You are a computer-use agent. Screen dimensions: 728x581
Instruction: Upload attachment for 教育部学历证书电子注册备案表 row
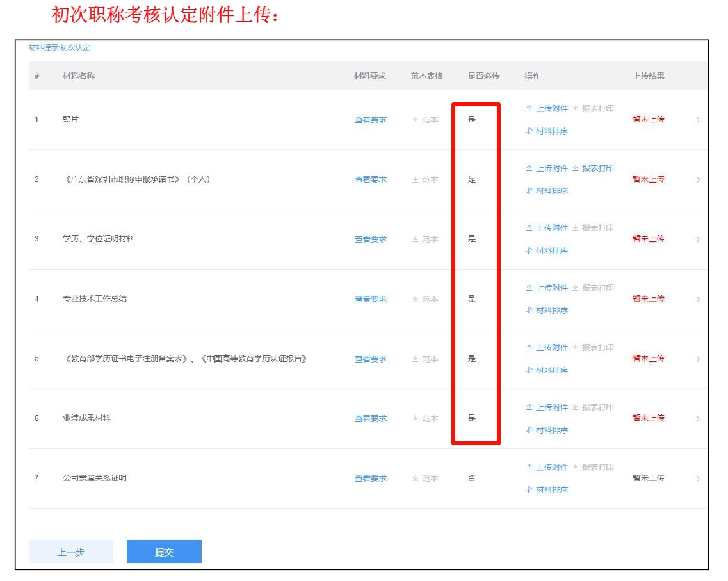[x=547, y=348]
